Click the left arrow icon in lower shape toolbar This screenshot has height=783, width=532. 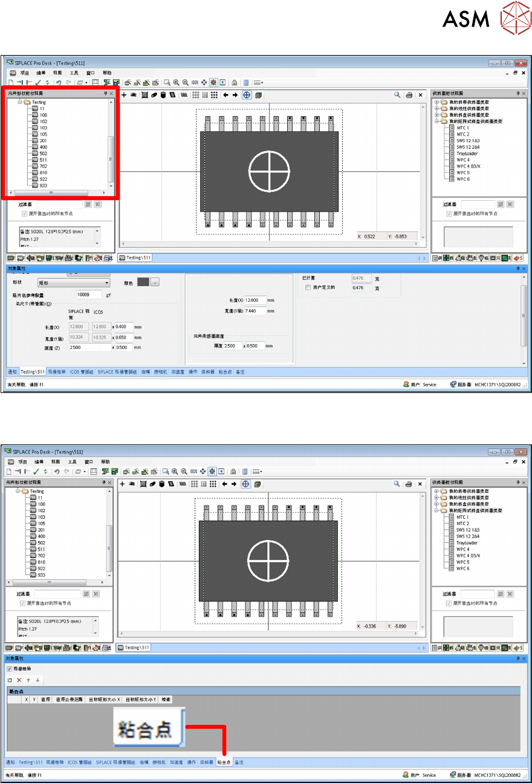click(x=224, y=484)
